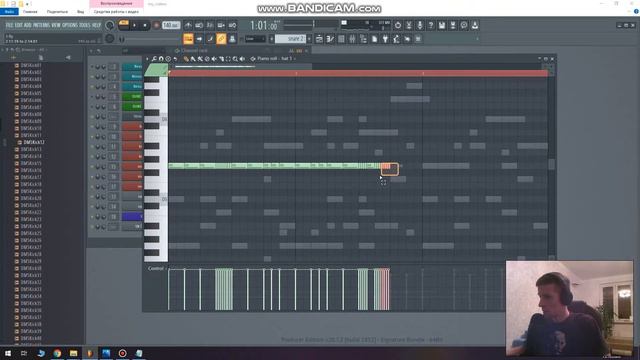Click the view playlist icon right of pattern selector
The height and width of the screenshot is (360, 640).
[319, 39]
